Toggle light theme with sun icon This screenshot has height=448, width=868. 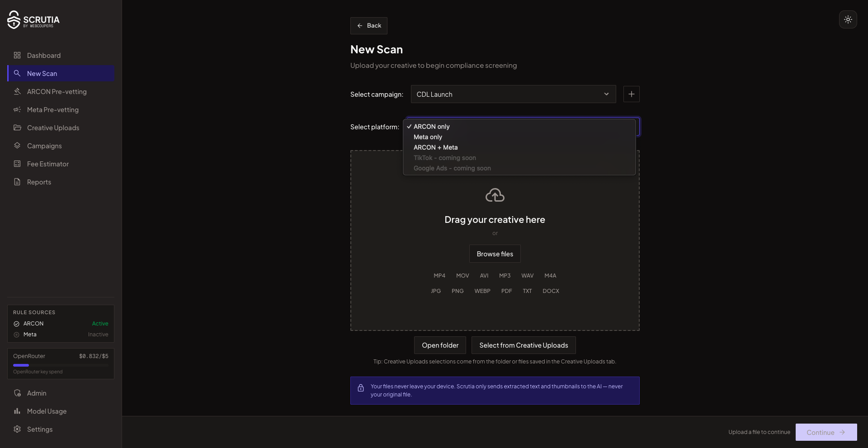848,19
